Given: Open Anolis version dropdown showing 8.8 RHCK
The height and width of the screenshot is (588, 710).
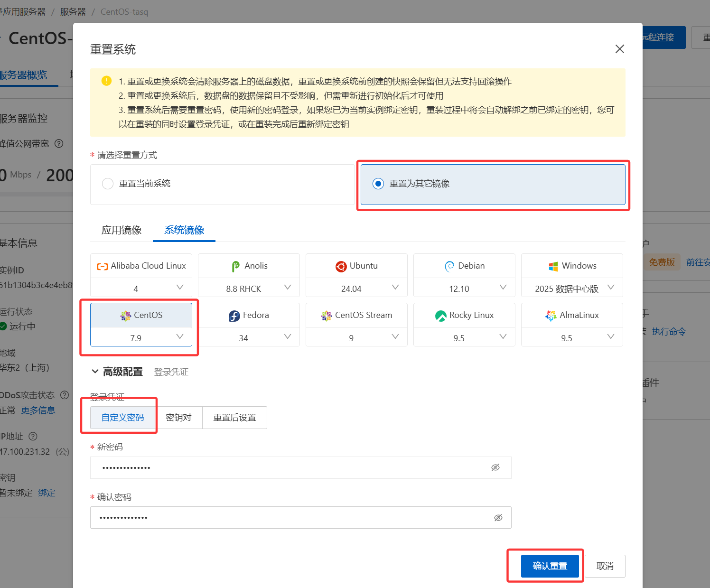Looking at the screenshot, I should tap(249, 288).
